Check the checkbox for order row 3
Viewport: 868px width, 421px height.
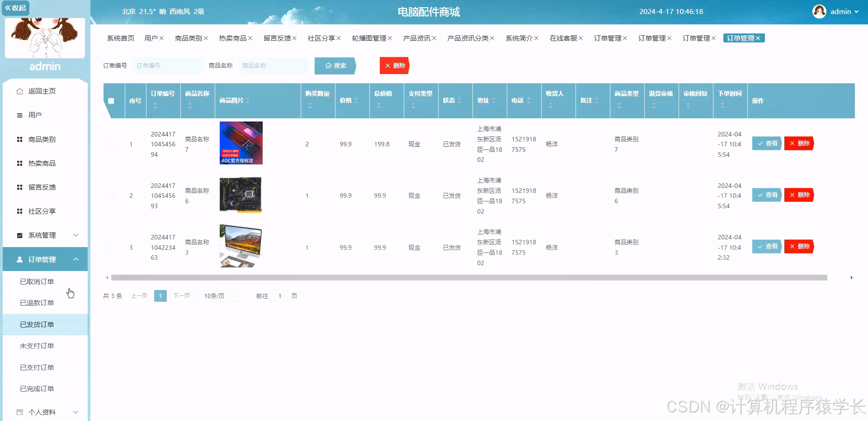(x=111, y=247)
